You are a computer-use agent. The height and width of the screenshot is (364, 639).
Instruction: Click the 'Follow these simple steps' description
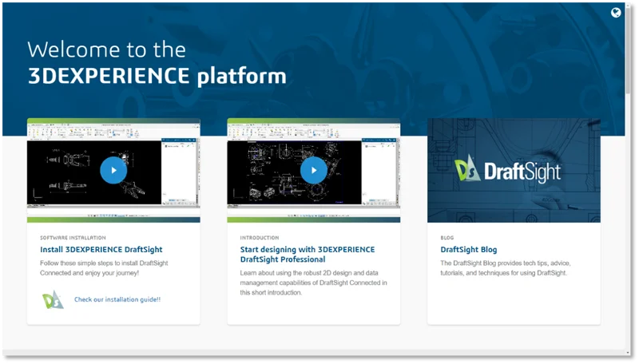click(x=104, y=268)
